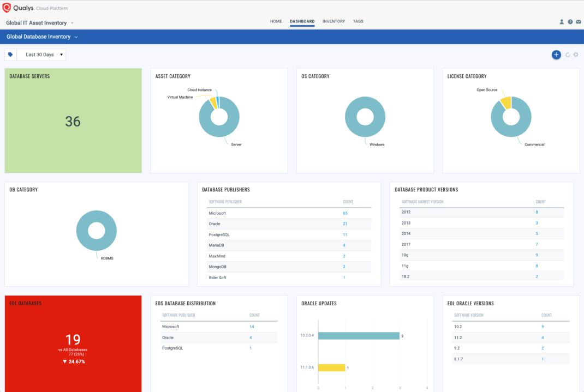
Task: Open the Home tab
Action: point(276,21)
